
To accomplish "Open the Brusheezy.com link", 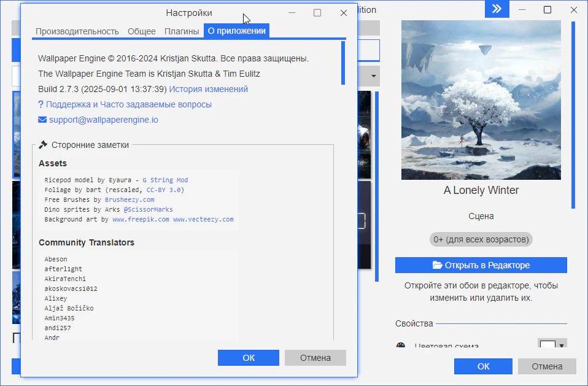I will tap(130, 199).
